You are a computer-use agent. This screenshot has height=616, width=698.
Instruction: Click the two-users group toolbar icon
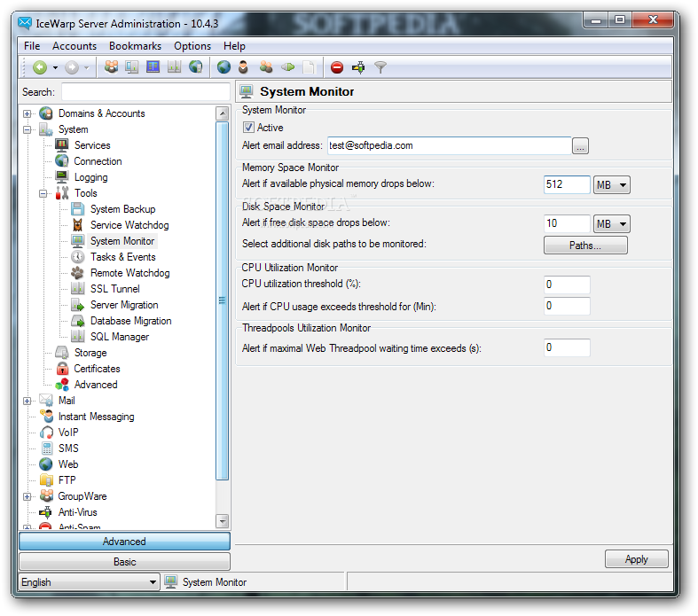pyautogui.click(x=266, y=67)
